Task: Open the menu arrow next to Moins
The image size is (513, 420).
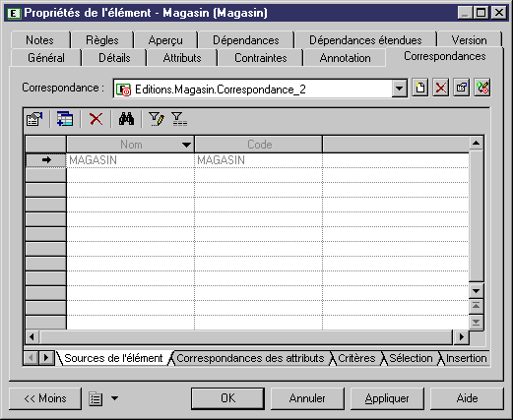Action: pos(114,398)
